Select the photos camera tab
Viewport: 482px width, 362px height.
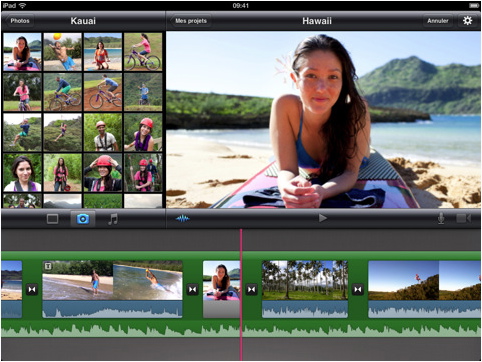coord(83,219)
